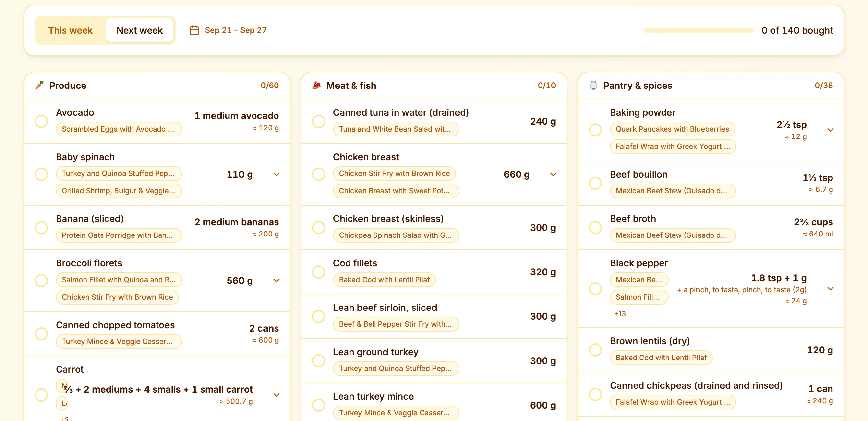Click the Pantry & spices 0/38 count

click(x=824, y=85)
